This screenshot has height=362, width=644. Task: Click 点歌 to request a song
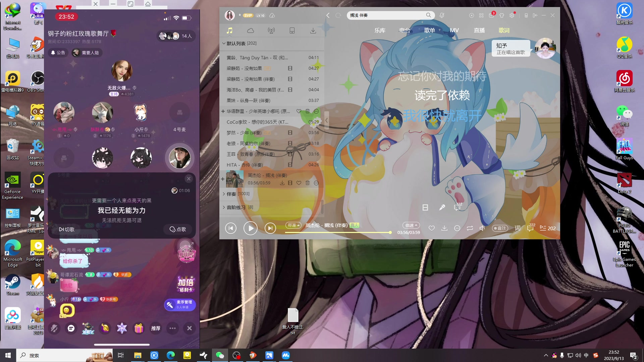178,229
